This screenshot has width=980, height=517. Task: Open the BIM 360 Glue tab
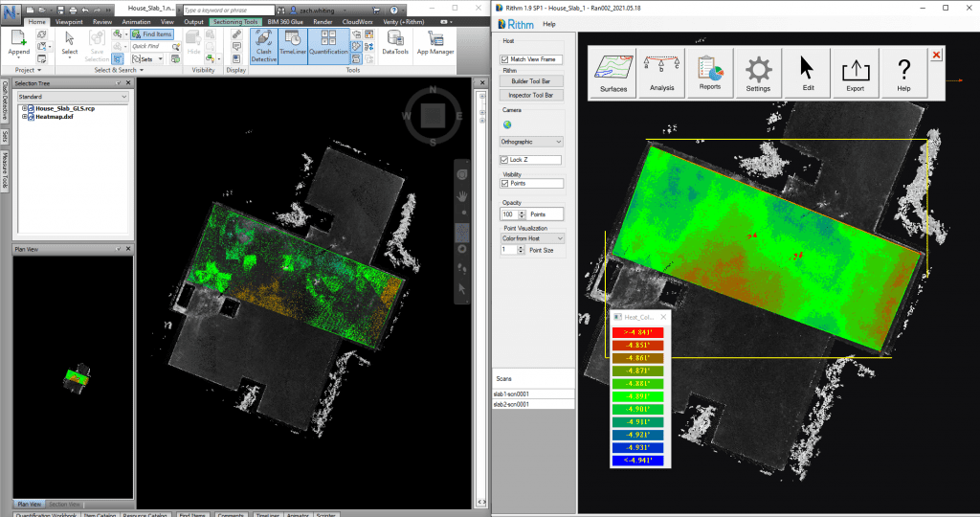(x=285, y=22)
